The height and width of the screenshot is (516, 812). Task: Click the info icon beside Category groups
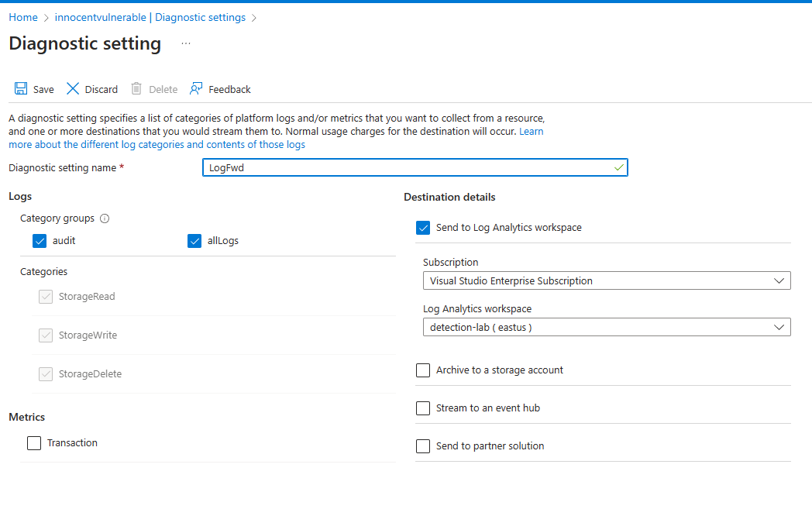click(x=105, y=218)
